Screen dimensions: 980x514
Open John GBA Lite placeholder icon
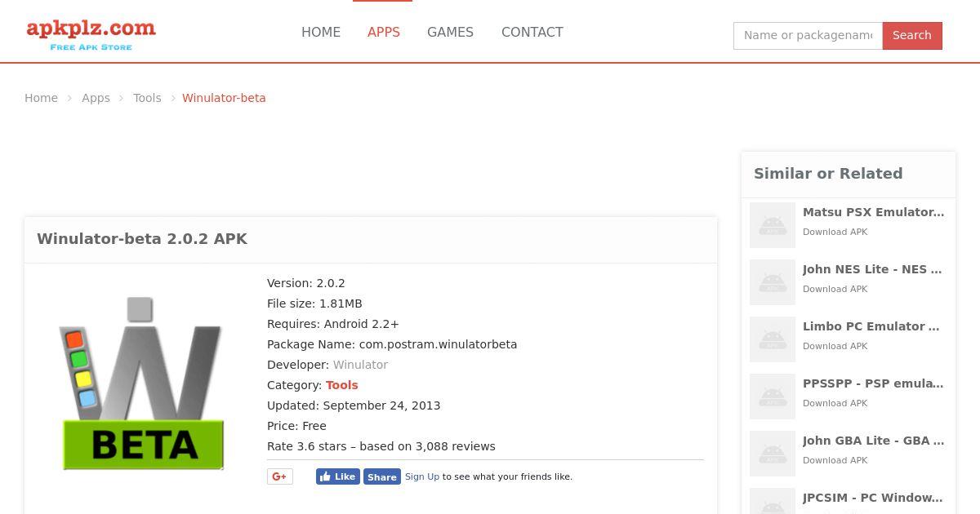point(773,454)
